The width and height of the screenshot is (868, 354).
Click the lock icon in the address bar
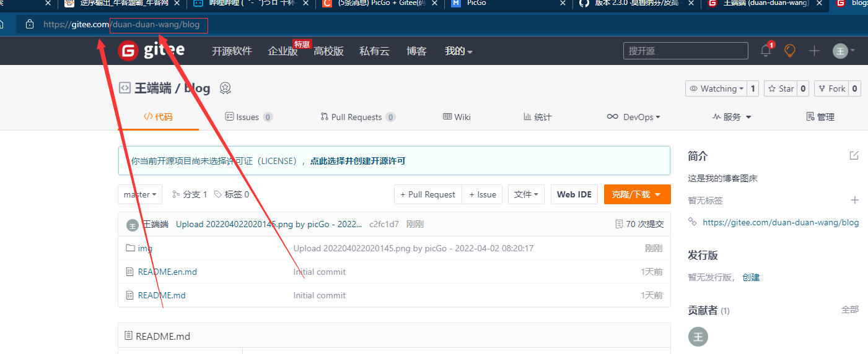pos(29,25)
